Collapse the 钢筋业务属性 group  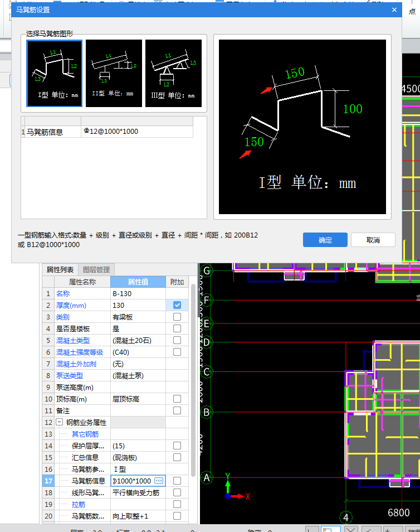59,422
